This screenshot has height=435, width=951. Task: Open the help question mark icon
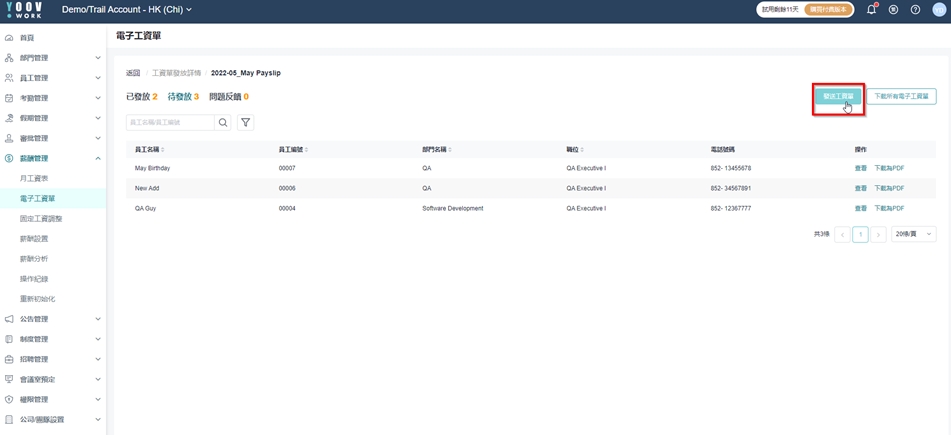[915, 10]
